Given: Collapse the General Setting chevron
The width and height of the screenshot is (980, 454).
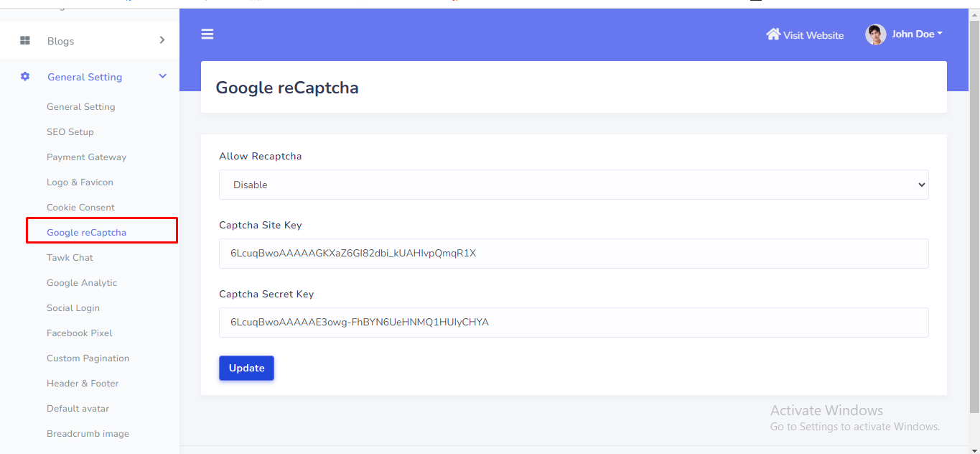Looking at the screenshot, I should [x=162, y=76].
